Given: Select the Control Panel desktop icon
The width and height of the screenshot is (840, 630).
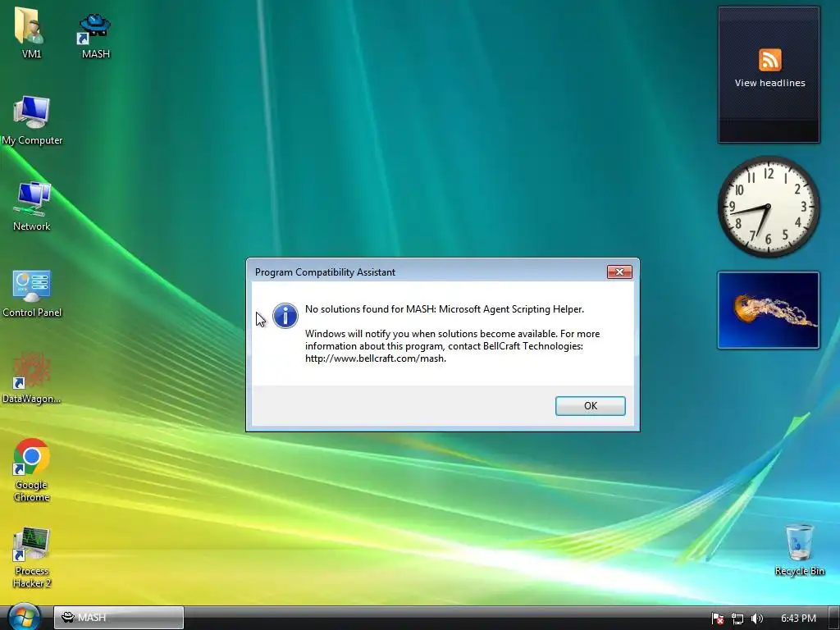Looking at the screenshot, I should [32, 293].
